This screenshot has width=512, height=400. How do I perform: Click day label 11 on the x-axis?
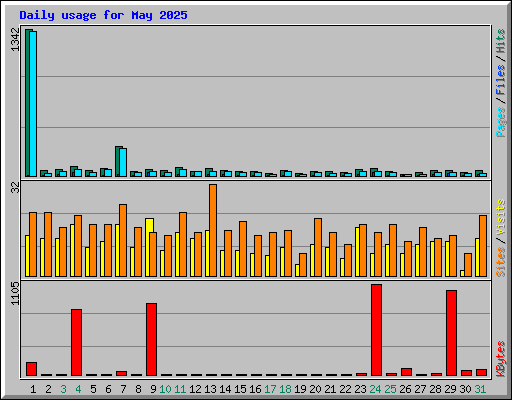[x=180, y=389]
